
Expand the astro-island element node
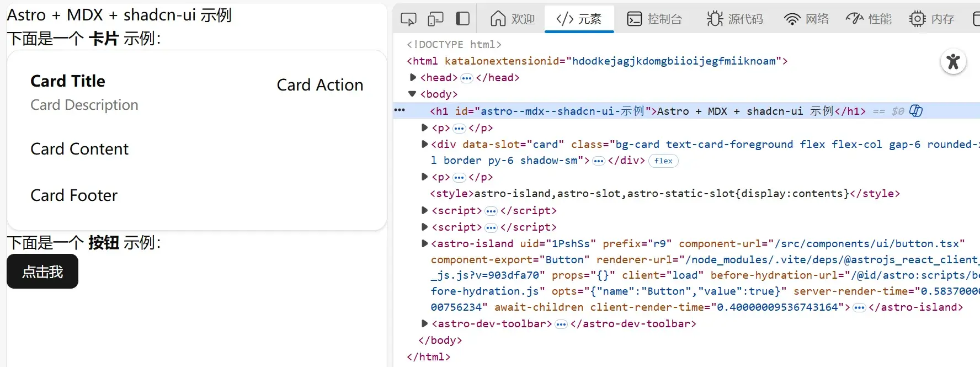pyautogui.click(x=424, y=243)
